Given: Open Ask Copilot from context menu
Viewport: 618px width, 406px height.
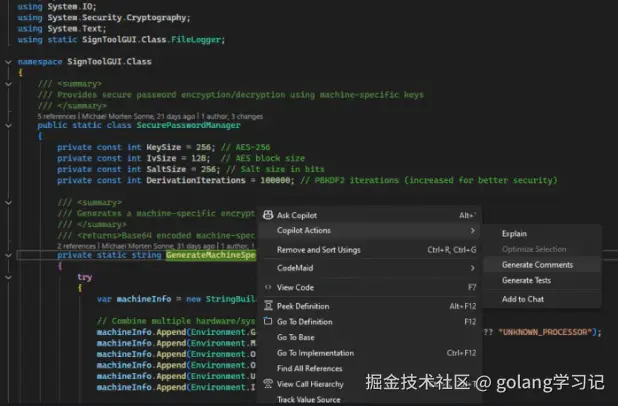Looking at the screenshot, I should tap(369, 215).
